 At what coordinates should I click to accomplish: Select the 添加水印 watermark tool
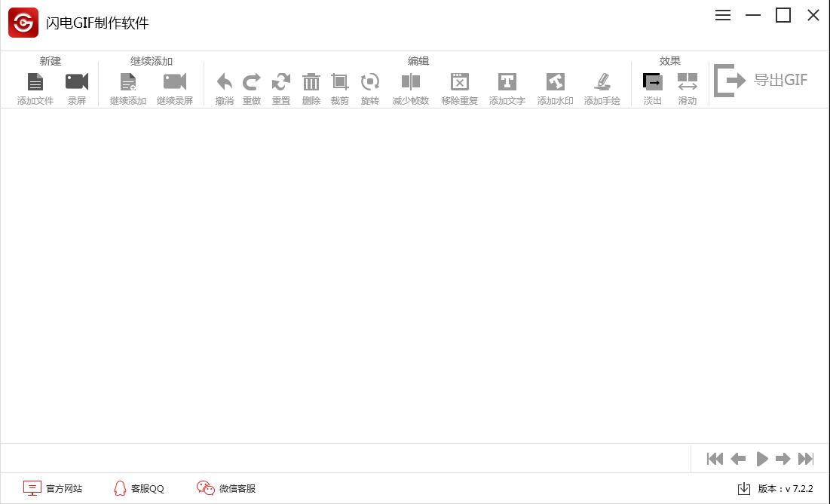pyautogui.click(x=555, y=85)
